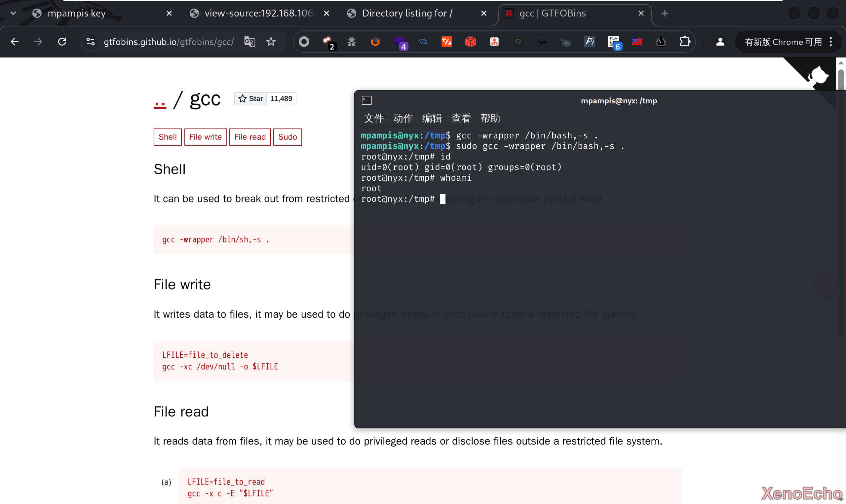
Task: Open site information icon in address bar
Action: point(90,42)
